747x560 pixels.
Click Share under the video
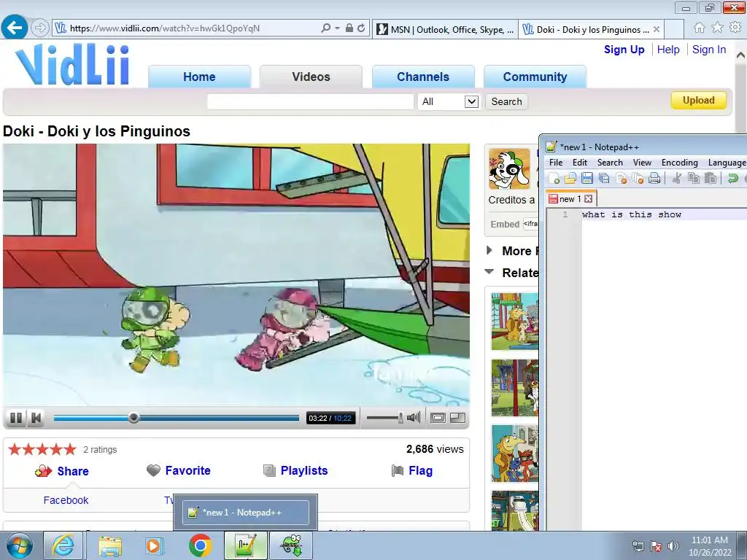(x=62, y=471)
